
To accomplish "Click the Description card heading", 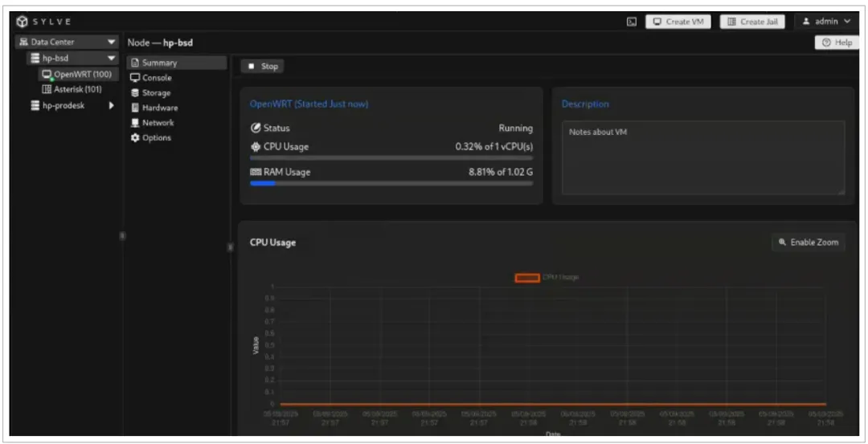I will [x=585, y=104].
